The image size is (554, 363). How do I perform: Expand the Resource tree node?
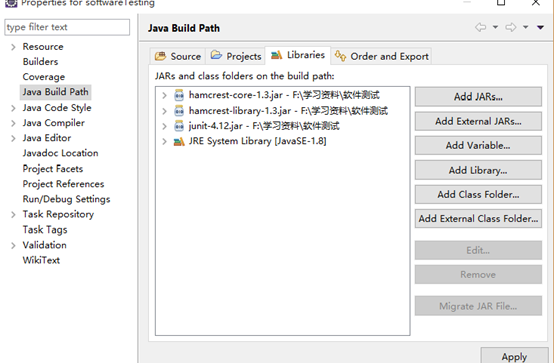[13, 47]
